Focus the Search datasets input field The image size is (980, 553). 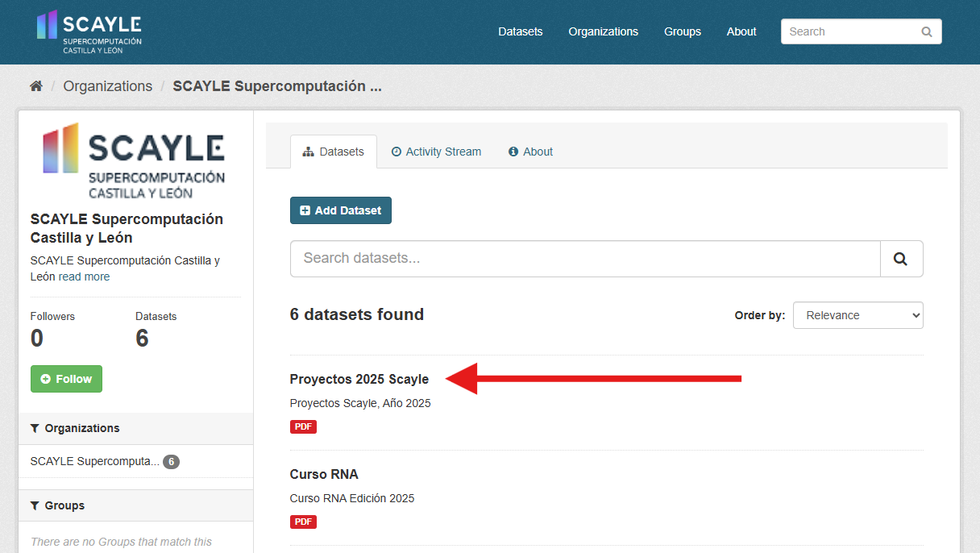[x=585, y=259]
